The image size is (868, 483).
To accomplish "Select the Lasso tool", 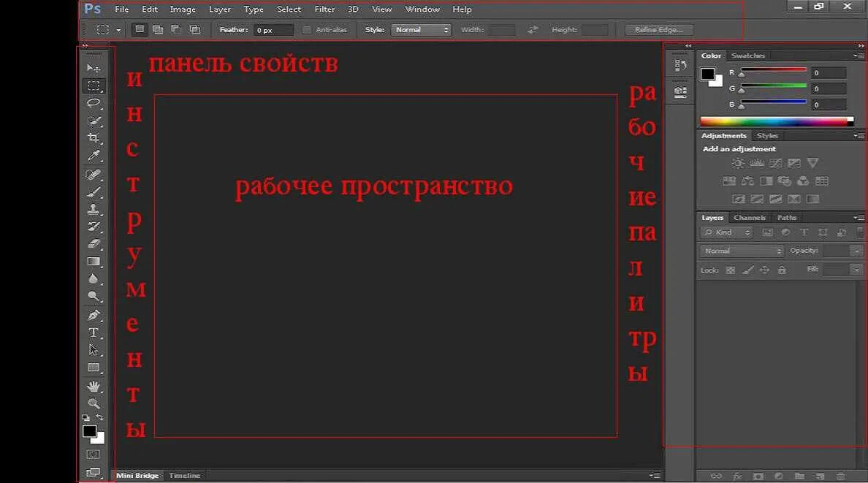I will pos(93,102).
